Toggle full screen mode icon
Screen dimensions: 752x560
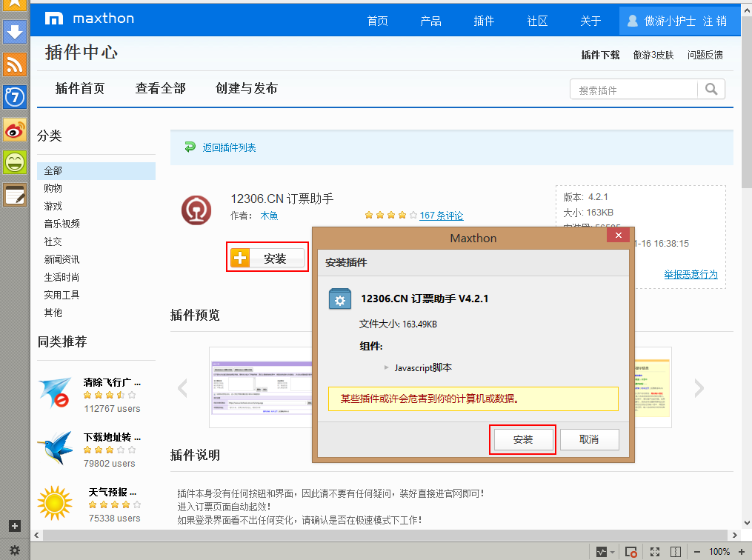(655, 552)
